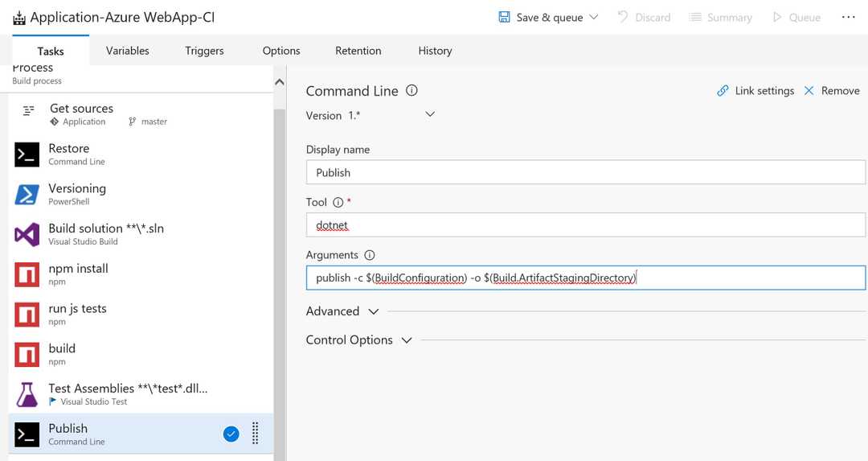Click the task list scrollbar up arrow
Screen dimensions: 868x461
(280, 82)
